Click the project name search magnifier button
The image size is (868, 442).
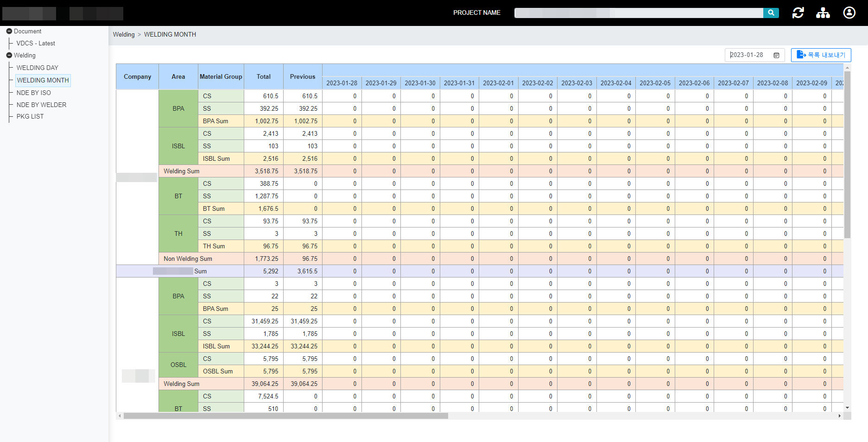771,13
